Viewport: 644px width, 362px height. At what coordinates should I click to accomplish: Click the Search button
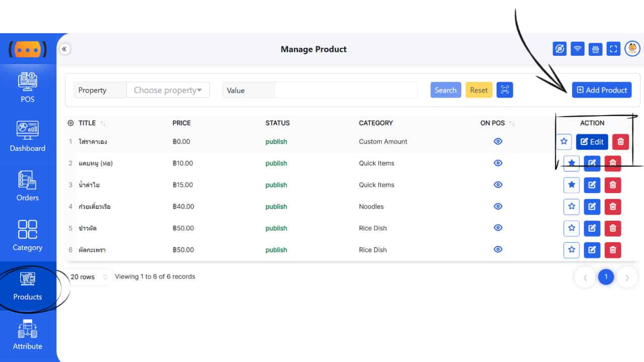tap(445, 90)
